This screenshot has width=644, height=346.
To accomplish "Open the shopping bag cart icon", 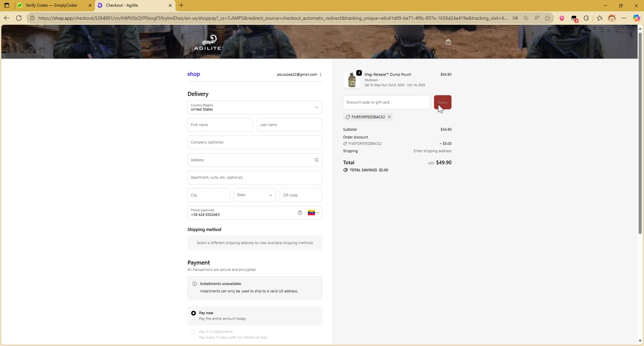I will coord(448,42).
